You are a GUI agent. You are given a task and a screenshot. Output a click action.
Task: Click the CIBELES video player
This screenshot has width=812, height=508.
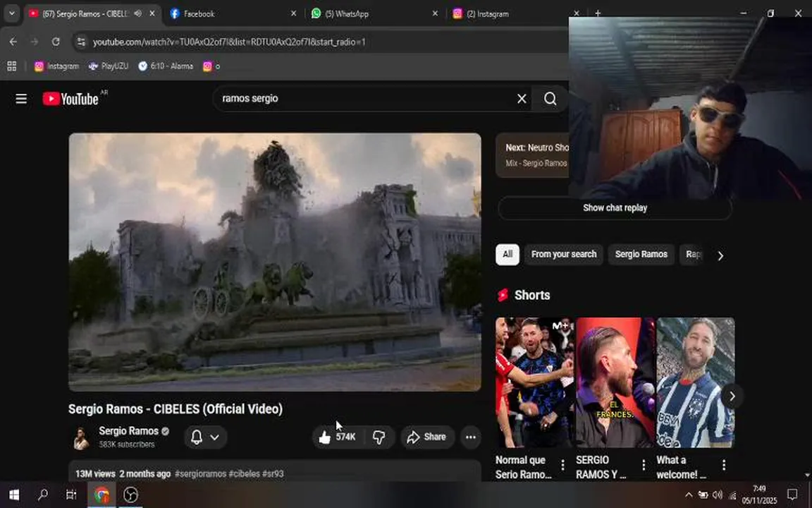click(275, 262)
